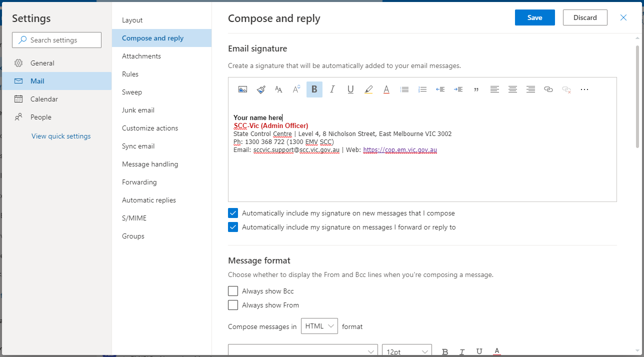Uncheck signature on new messages checkbox
Screen dimensions: 644x357
point(233,213)
